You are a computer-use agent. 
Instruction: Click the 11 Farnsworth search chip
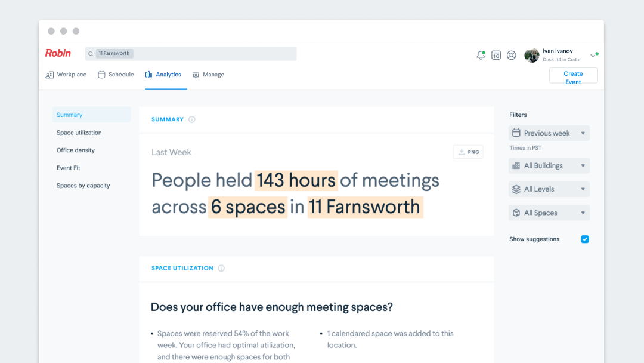[114, 54]
